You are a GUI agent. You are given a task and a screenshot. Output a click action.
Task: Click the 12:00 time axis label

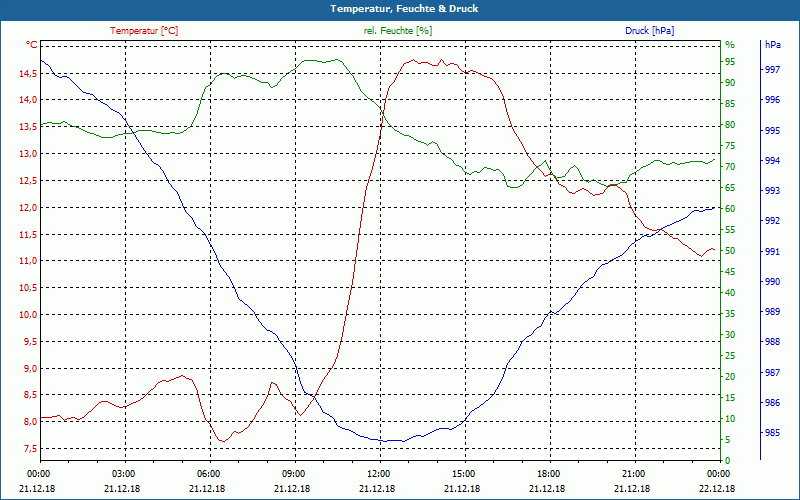click(x=378, y=474)
